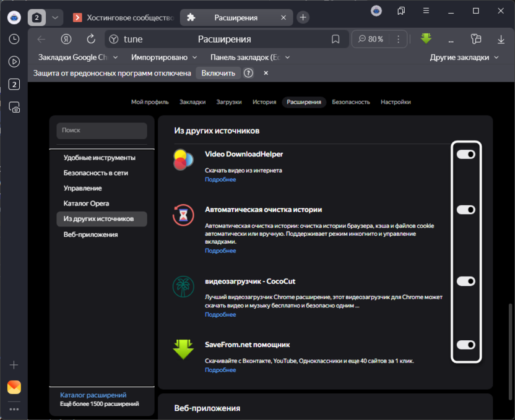
Task: Open the bookmarks collection icon in title bar
Action: click(x=401, y=11)
